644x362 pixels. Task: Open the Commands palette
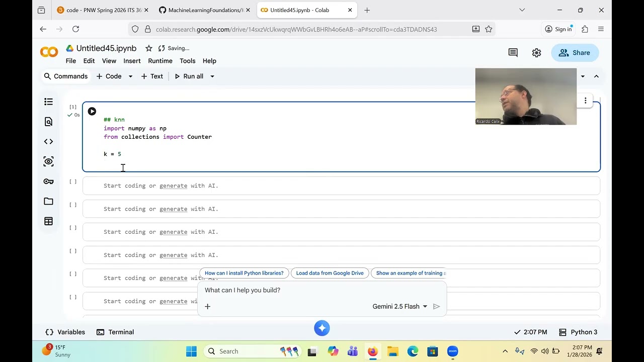[66, 76]
